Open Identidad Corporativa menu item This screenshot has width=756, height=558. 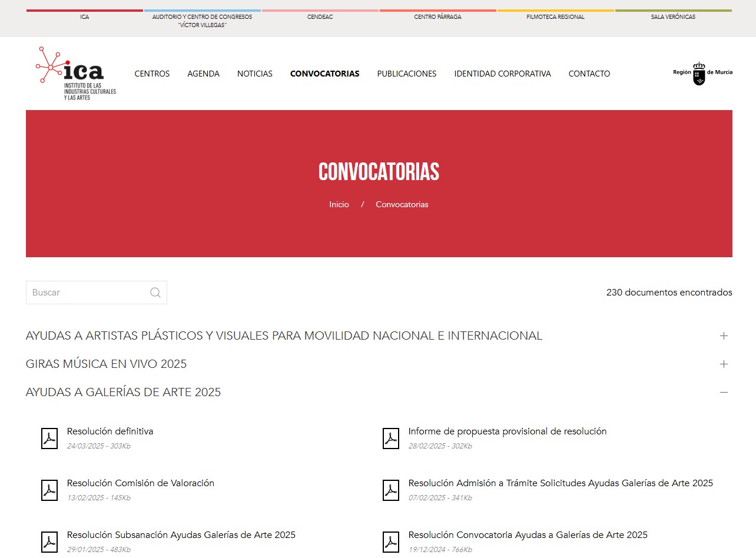point(502,74)
